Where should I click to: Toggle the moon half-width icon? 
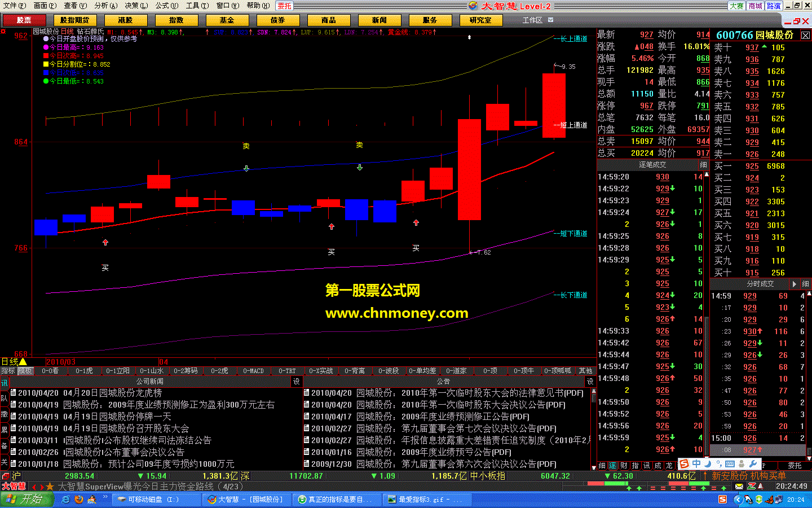coord(707,464)
